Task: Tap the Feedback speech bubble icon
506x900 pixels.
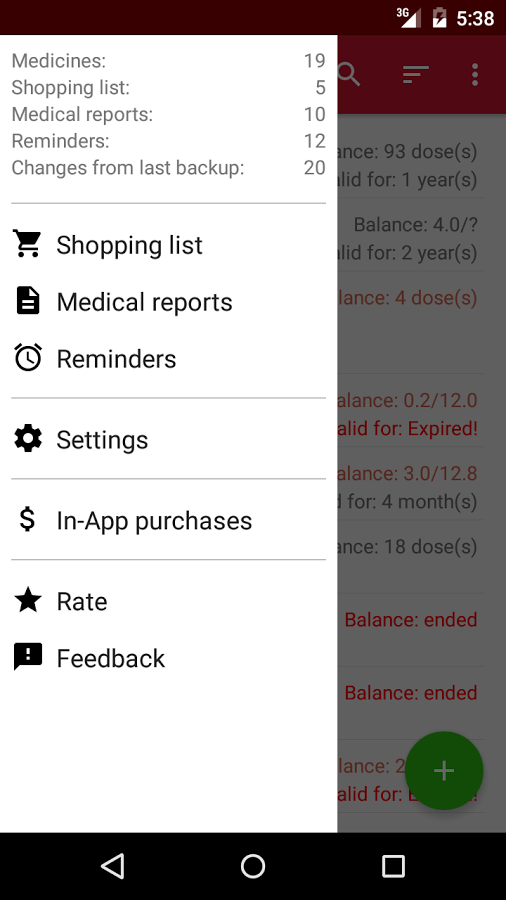Action: (28, 657)
